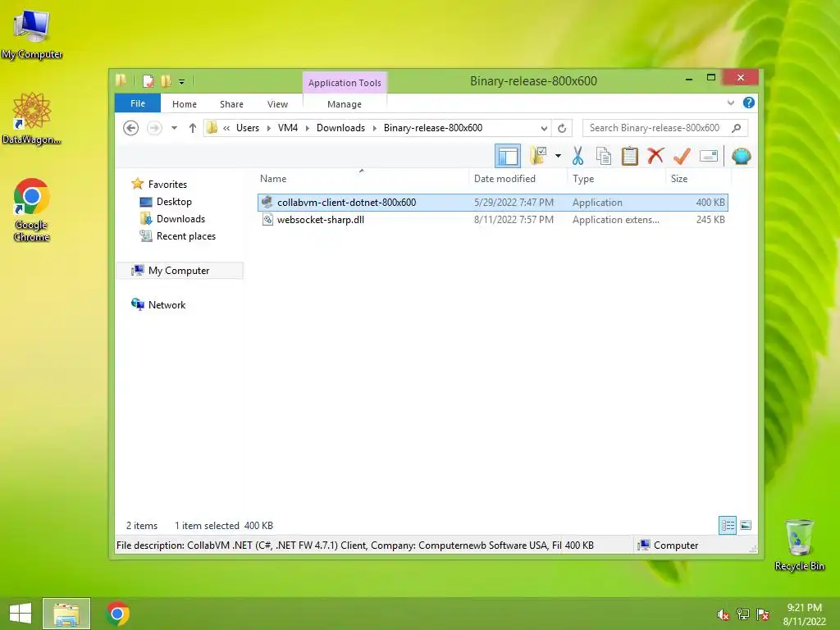Open folder options toolbar icon

click(x=538, y=156)
